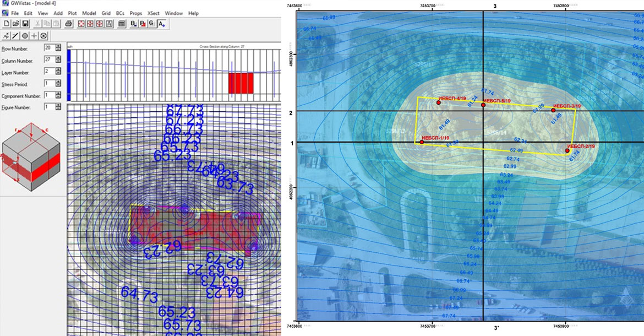Click the second red zoom icon
Screen dimensions: 644x336
[90, 24]
